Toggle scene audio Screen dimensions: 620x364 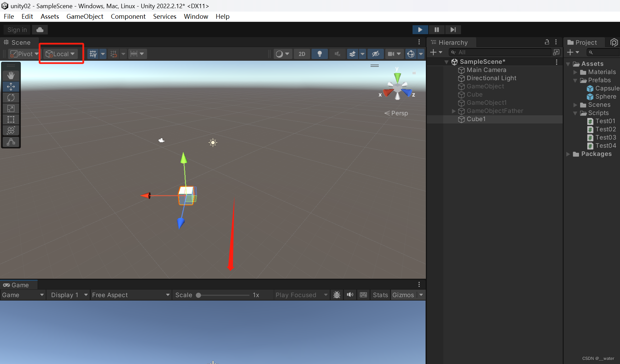pyautogui.click(x=337, y=54)
